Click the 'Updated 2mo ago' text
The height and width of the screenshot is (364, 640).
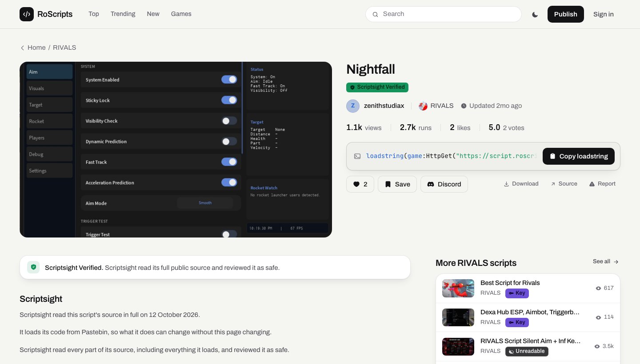tap(496, 106)
